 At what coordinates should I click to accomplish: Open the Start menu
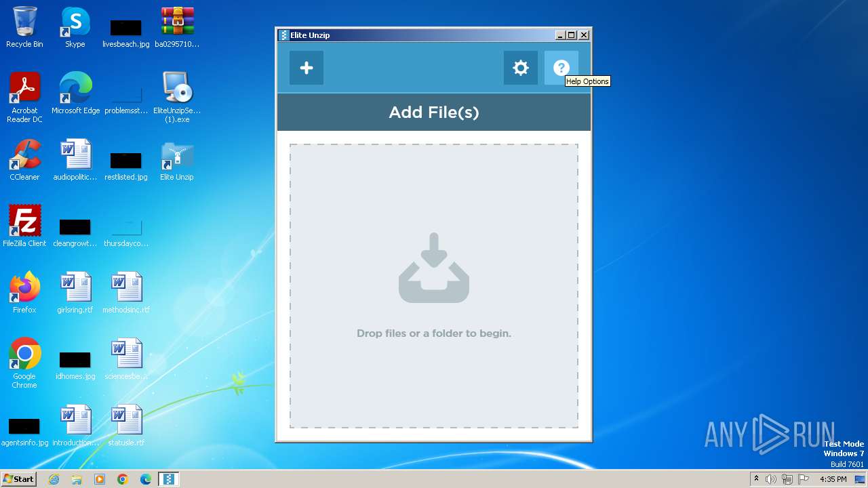click(18, 479)
